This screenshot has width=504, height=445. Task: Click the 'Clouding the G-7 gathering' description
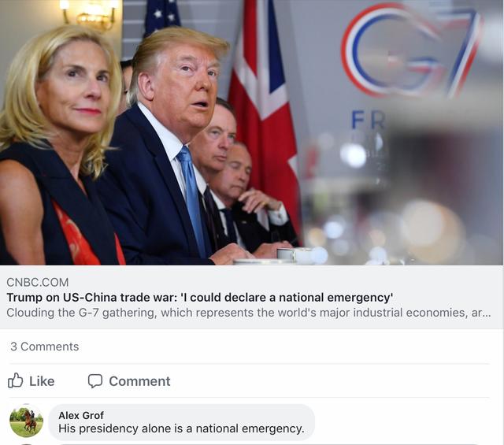(249, 313)
